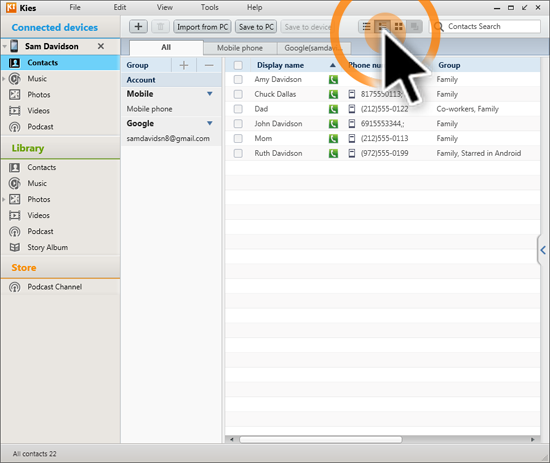
Task: Select Contacts under Sam Davidson device
Action: point(60,63)
